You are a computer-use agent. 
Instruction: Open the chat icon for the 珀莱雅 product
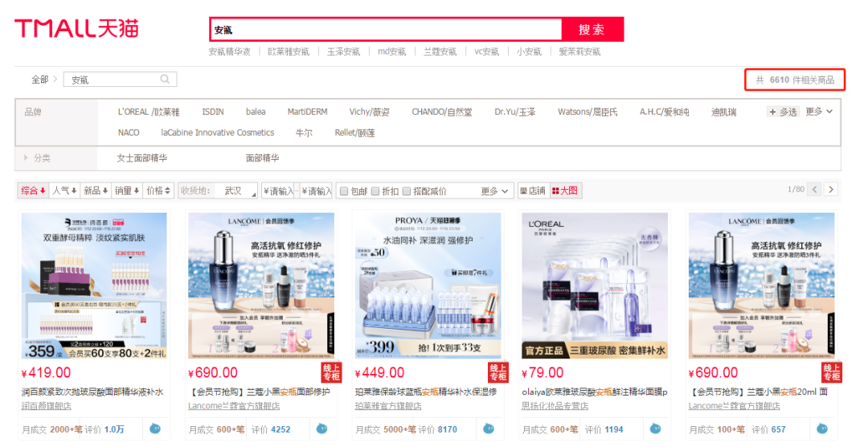click(489, 429)
